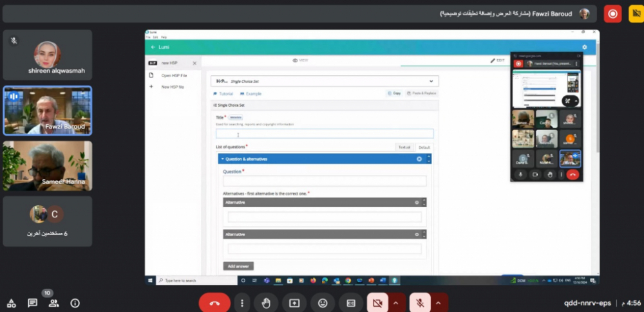Remove the first Alternative
Screen dimensions: 644x312
(417, 203)
